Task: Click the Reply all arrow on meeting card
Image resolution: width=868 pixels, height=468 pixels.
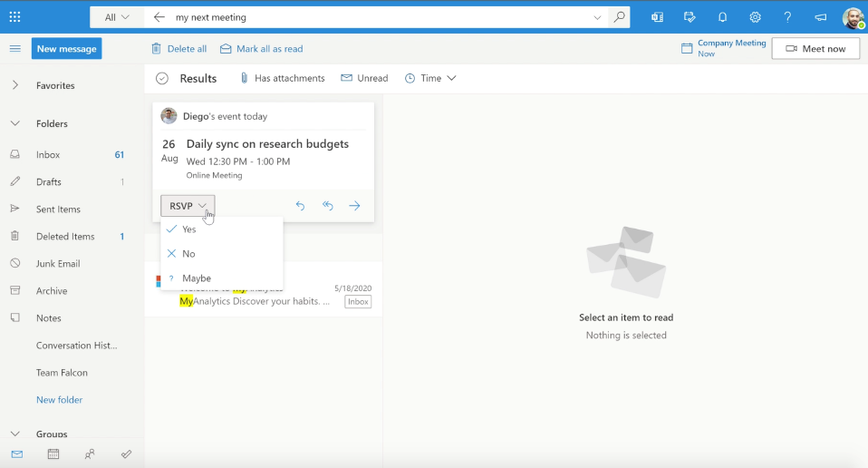Action: pos(328,206)
